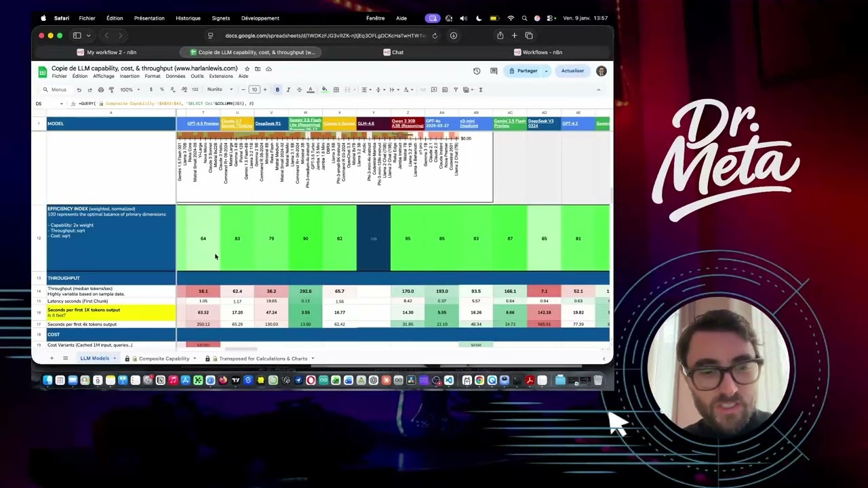This screenshot has width=868, height=488.
Task: Open the text color tool
Action: coord(310,89)
